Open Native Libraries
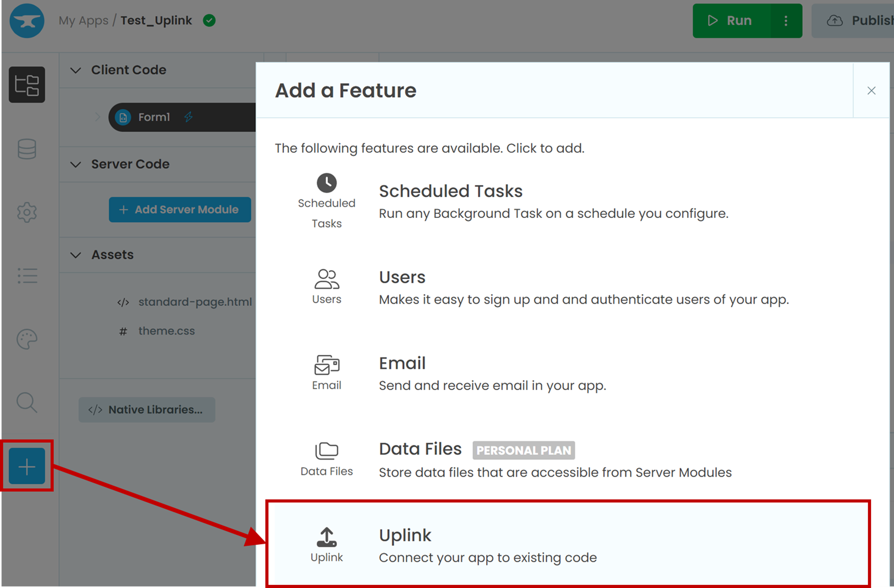 [147, 410]
